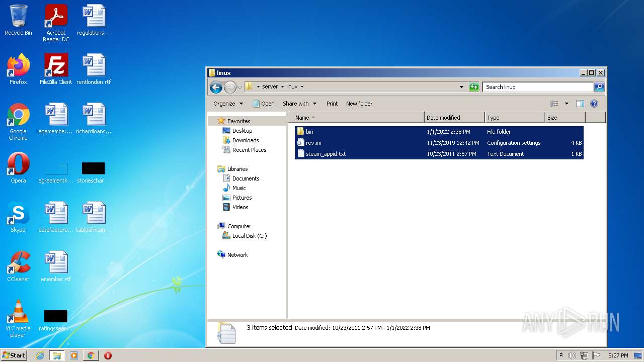Select the tableafrican document on desktop
This screenshot has width=644, height=362.
[94, 217]
